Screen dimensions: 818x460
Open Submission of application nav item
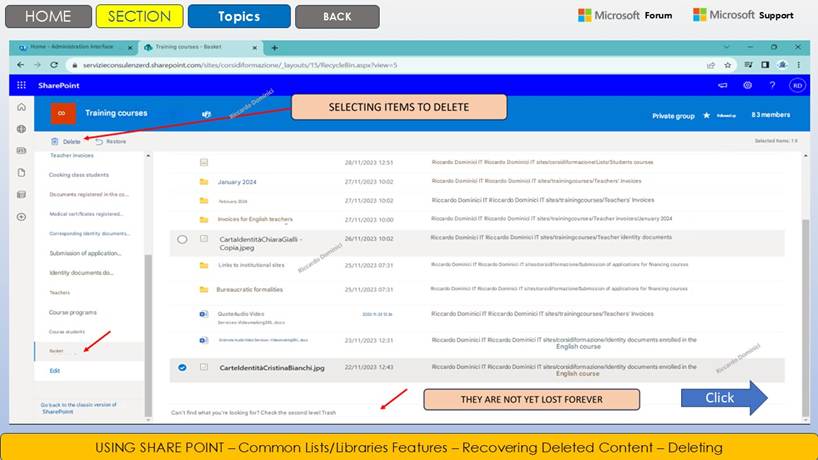85,253
